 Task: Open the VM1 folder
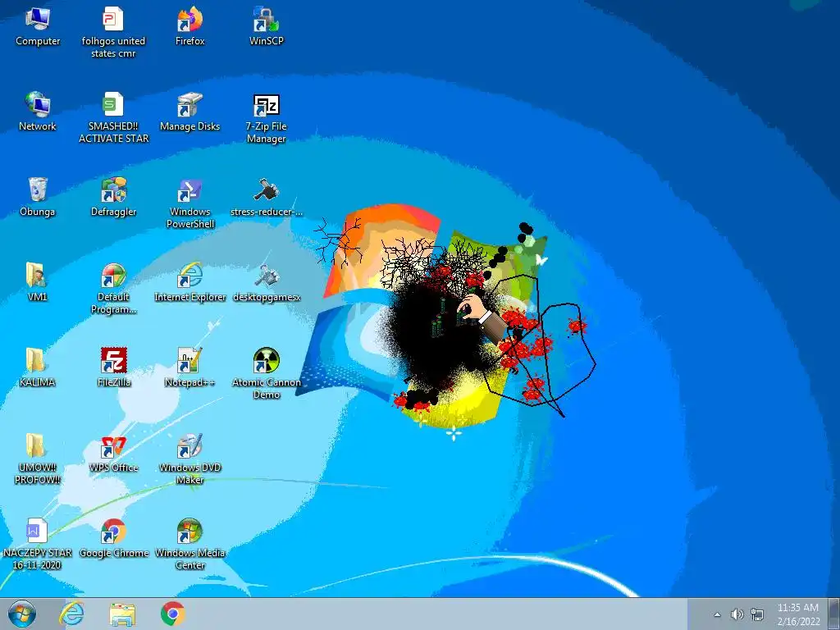37,282
